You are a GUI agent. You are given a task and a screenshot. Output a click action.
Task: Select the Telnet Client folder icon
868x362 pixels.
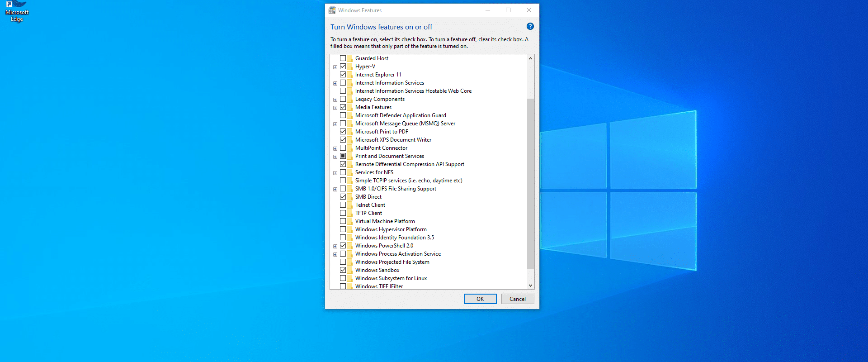[x=350, y=205]
